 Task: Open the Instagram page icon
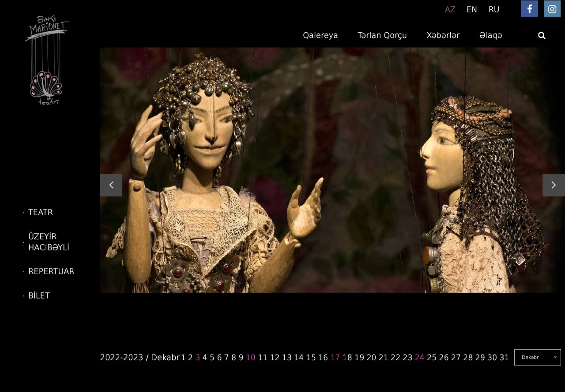point(552,9)
